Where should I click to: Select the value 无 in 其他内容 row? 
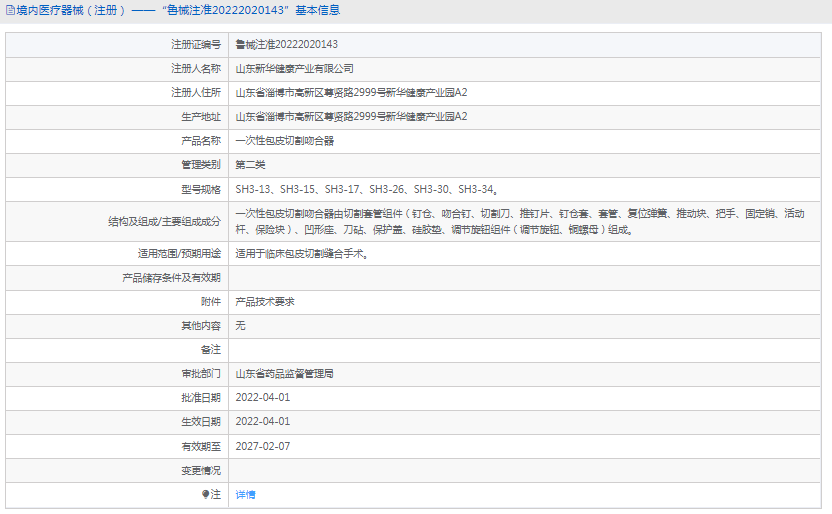(x=240, y=326)
